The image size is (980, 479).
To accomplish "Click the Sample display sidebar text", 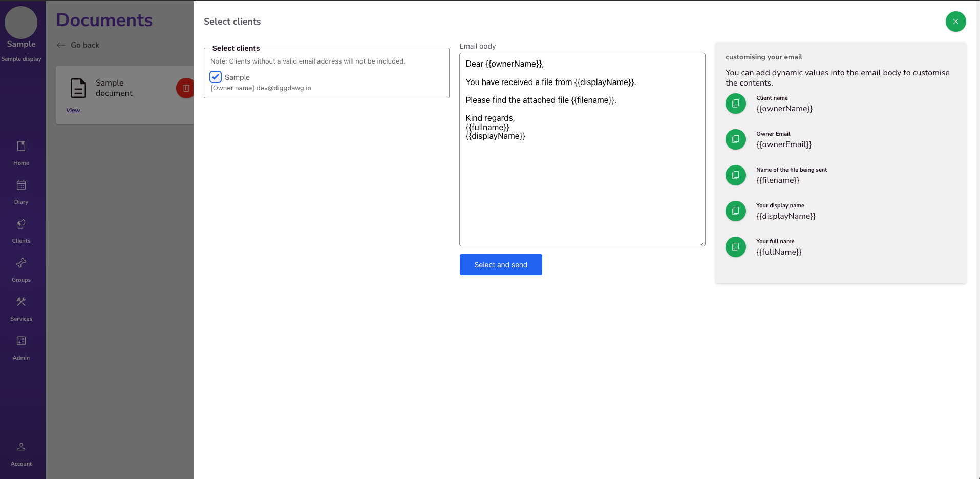I will [x=21, y=59].
